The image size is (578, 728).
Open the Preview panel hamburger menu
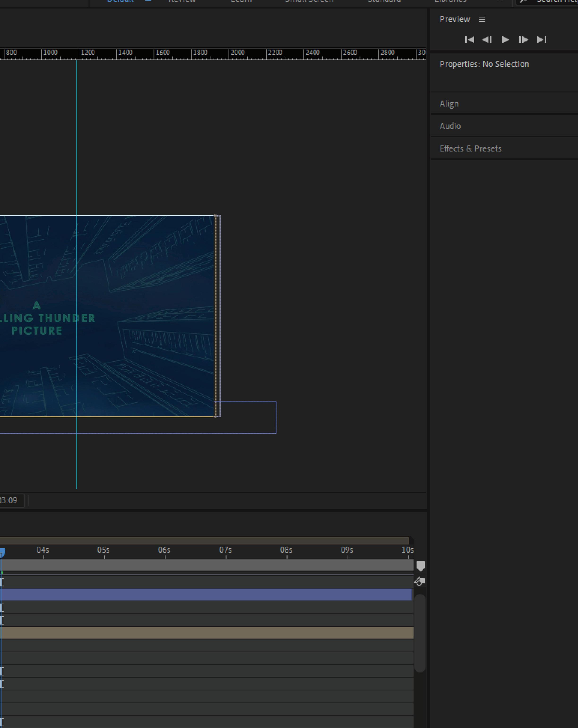point(482,20)
